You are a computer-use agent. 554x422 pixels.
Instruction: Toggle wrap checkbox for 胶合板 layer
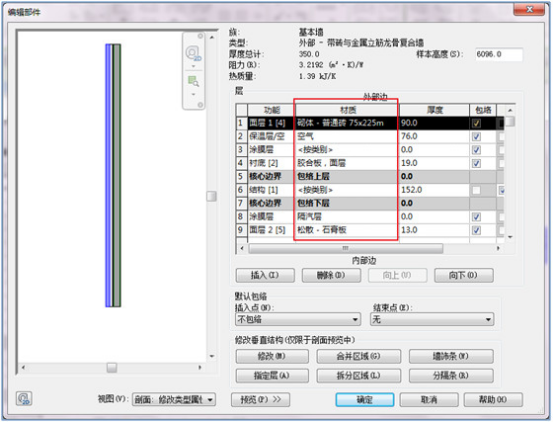pyautogui.click(x=476, y=163)
